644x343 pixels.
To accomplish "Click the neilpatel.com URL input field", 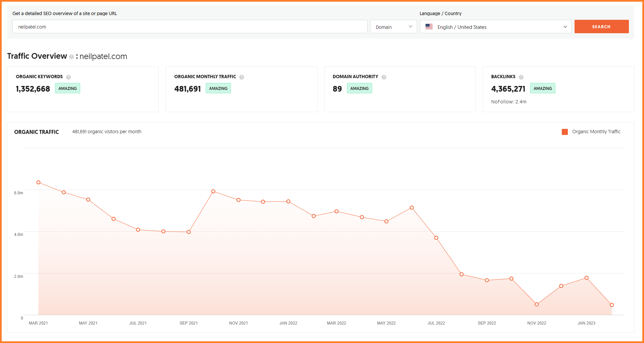I will pos(190,27).
